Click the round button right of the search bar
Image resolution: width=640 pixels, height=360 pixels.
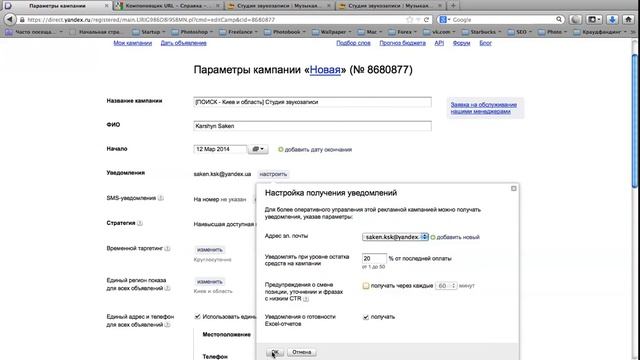click(576, 19)
